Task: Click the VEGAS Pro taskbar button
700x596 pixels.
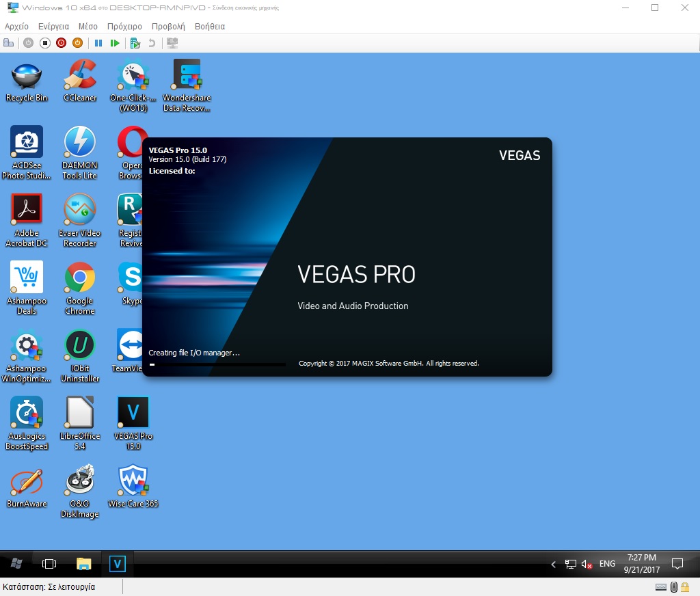Action: (x=118, y=563)
